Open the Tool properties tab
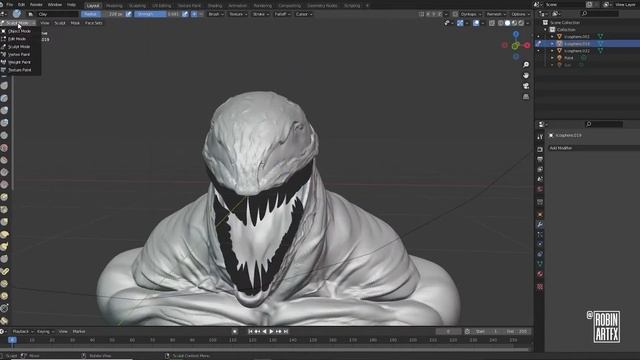The image size is (640, 360). pyautogui.click(x=540, y=137)
